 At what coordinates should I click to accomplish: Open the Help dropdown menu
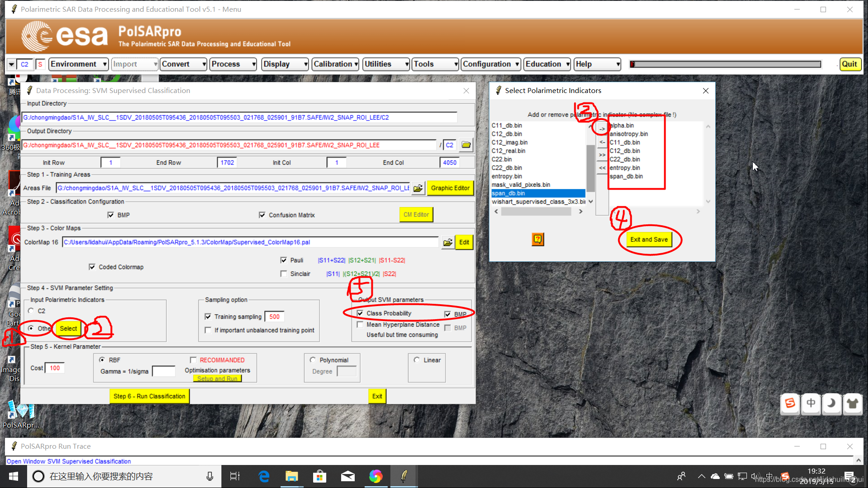coord(597,64)
